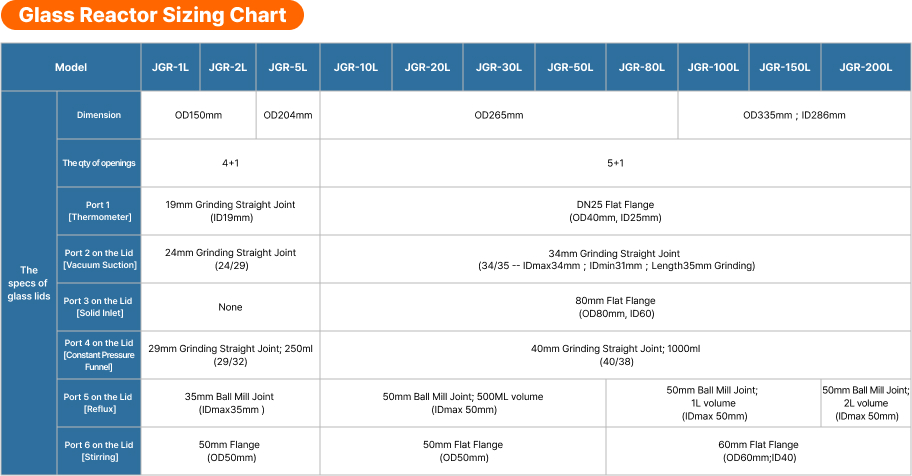Viewport: 912px width, 476px height.
Task: Select the DN25 Flat Flange cell
Action: point(615,211)
